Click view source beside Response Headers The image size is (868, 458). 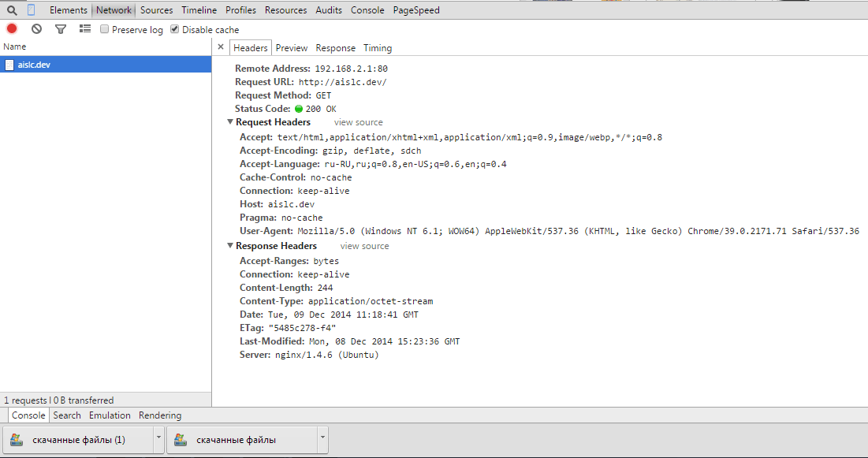364,246
